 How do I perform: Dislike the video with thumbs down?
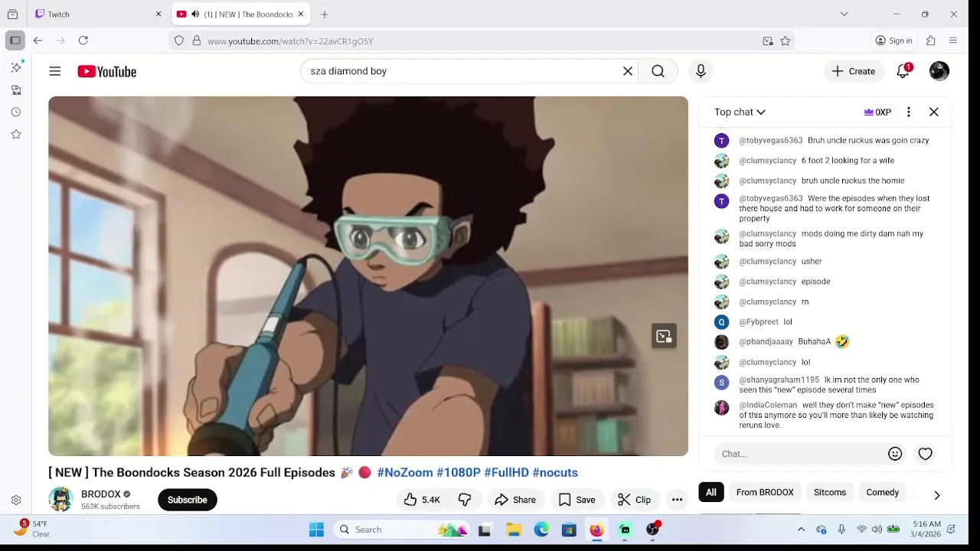(x=465, y=500)
